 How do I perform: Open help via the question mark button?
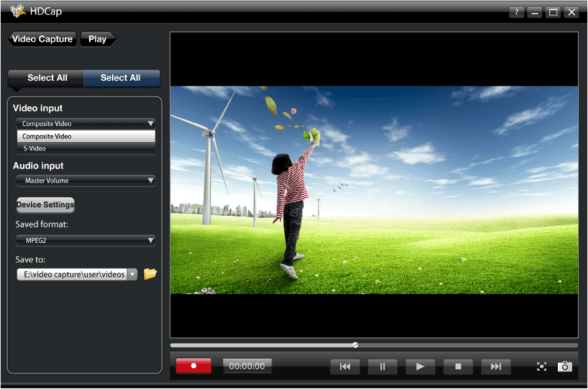[517, 12]
